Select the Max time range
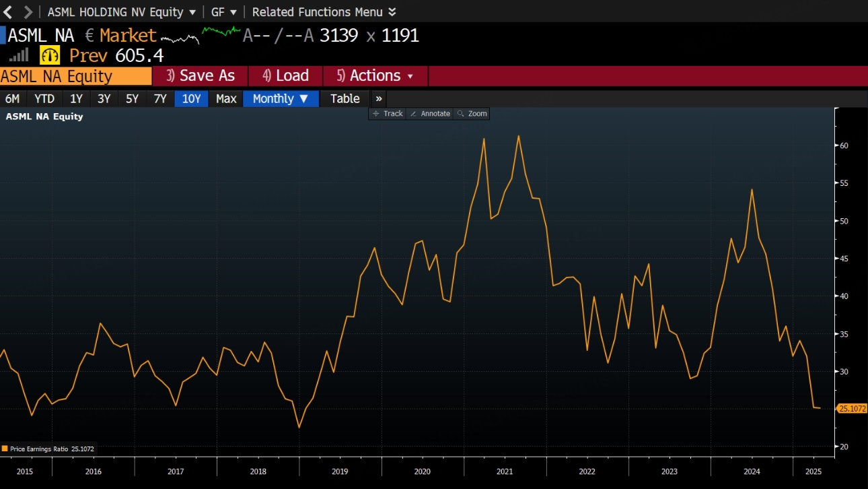868x489 pixels. coord(226,98)
